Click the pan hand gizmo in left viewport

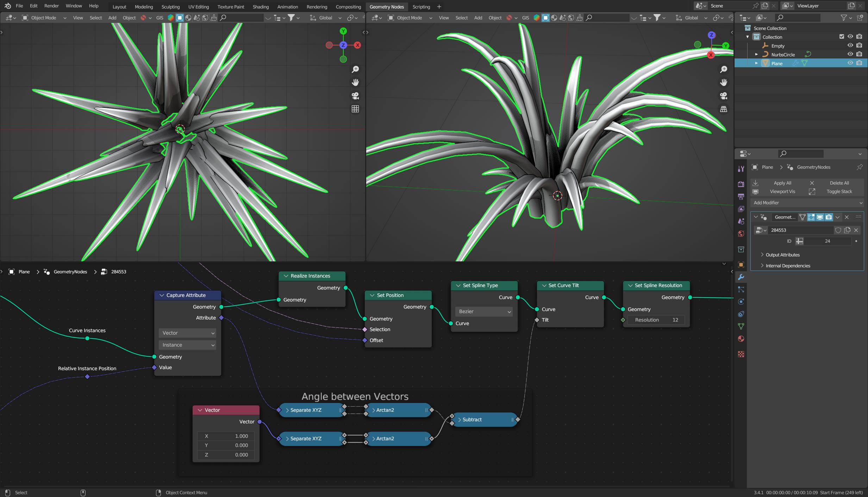(355, 82)
